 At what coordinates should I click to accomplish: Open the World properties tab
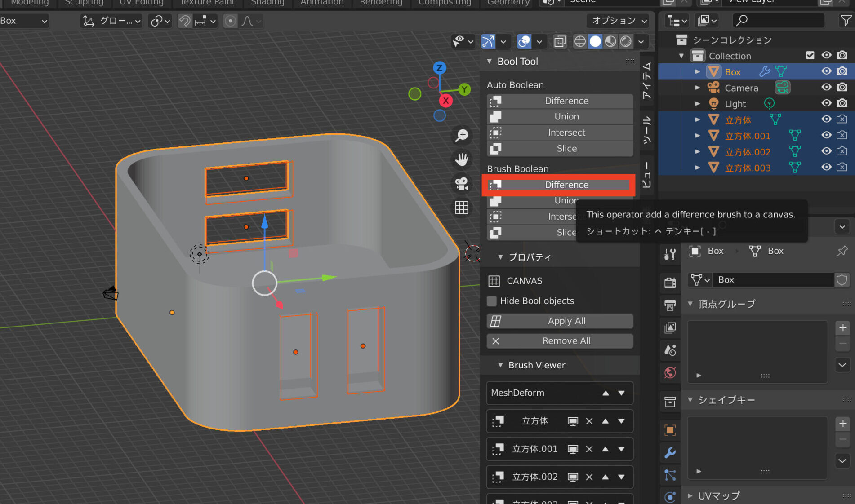coord(670,373)
